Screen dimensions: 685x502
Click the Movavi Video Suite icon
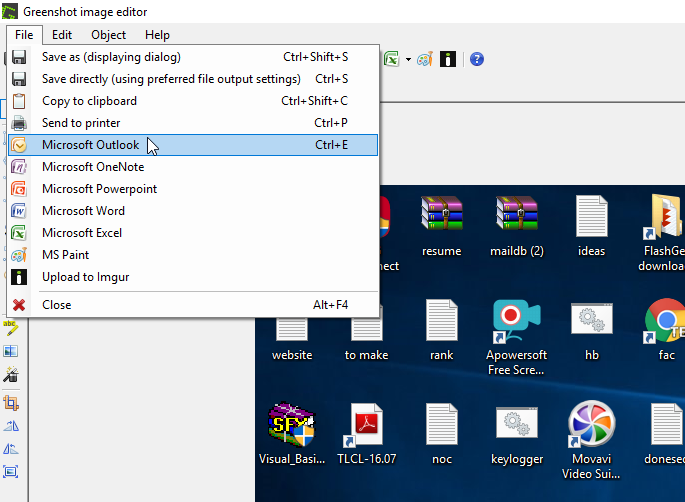[592, 424]
